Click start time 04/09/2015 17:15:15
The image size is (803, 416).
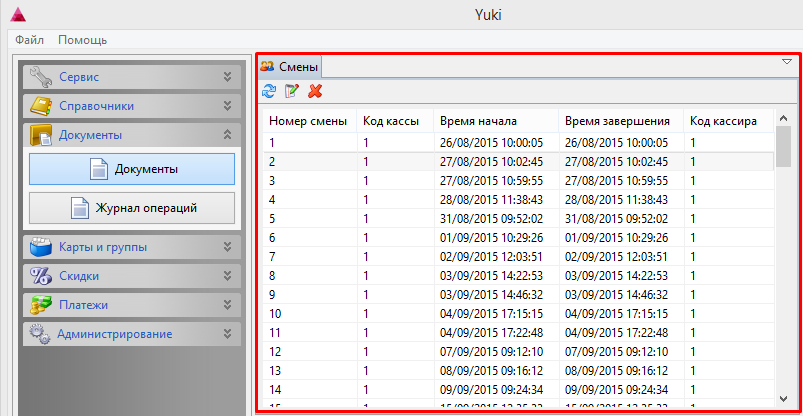point(491,314)
